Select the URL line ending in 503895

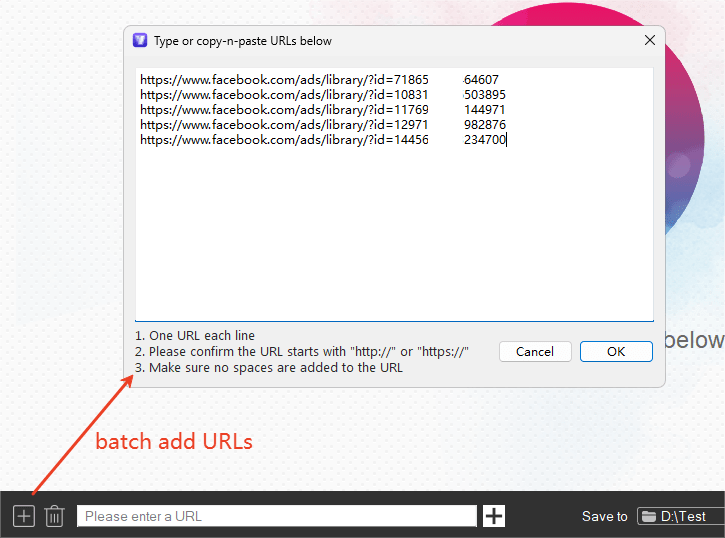click(323, 95)
